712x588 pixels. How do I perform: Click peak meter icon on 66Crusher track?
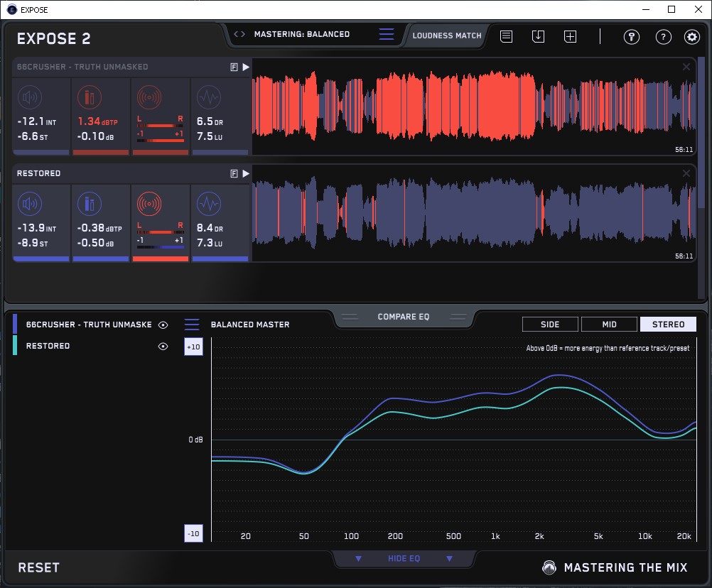pyautogui.click(x=90, y=97)
